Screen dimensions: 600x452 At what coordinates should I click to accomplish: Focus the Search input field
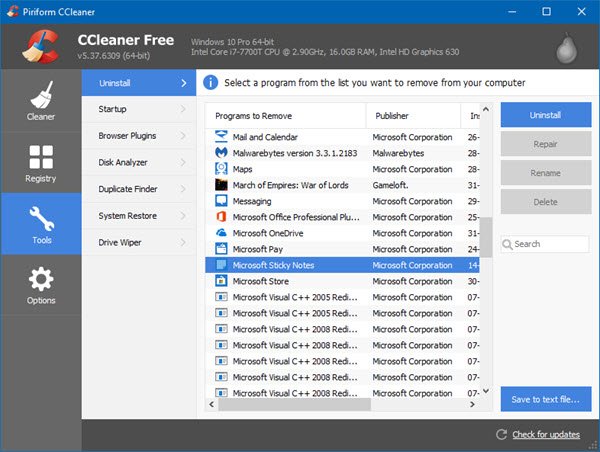coord(545,244)
